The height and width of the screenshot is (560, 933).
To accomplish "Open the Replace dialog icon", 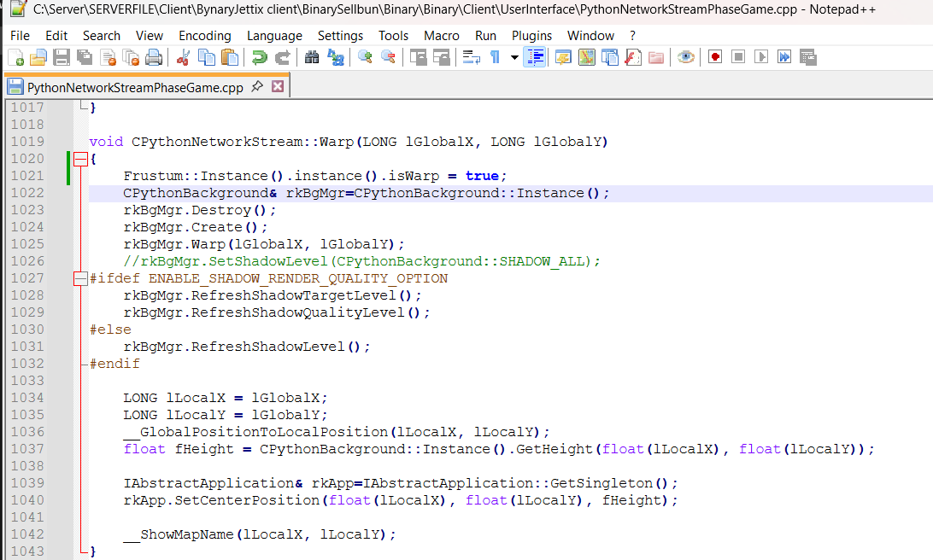I will (x=336, y=58).
